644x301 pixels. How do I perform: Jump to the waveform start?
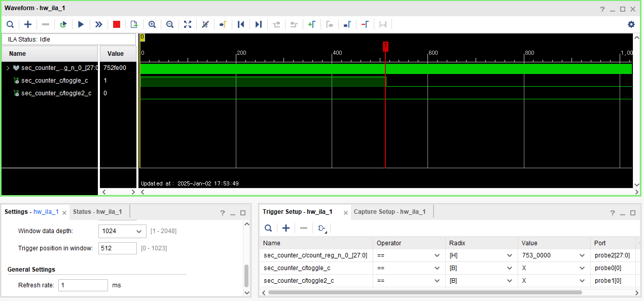241,24
